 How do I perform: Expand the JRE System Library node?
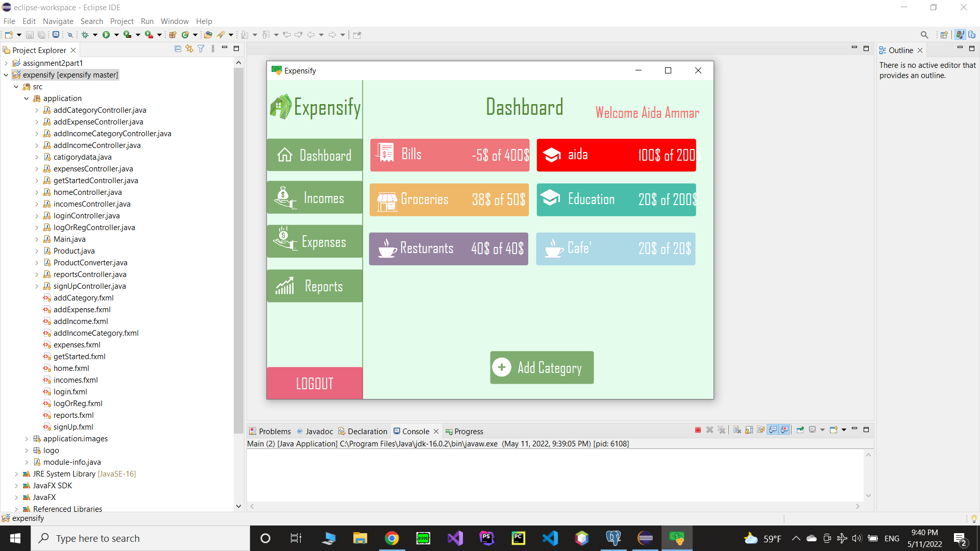click(16, 474)
